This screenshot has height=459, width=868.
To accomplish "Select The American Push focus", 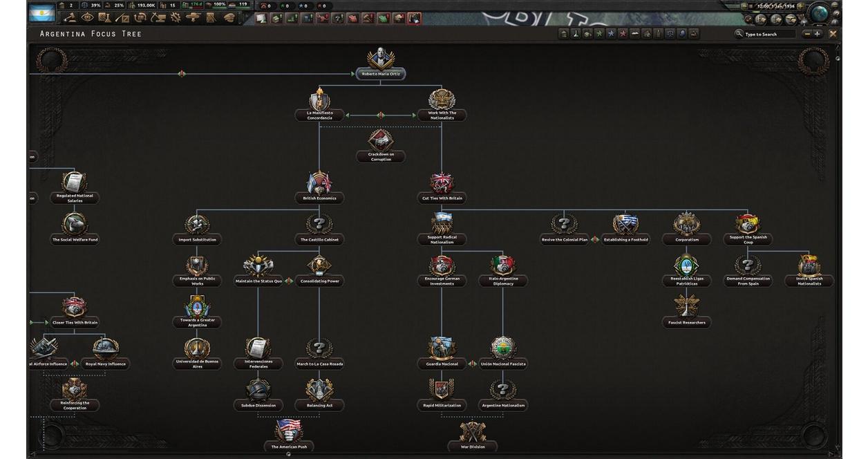I will 289,436.
